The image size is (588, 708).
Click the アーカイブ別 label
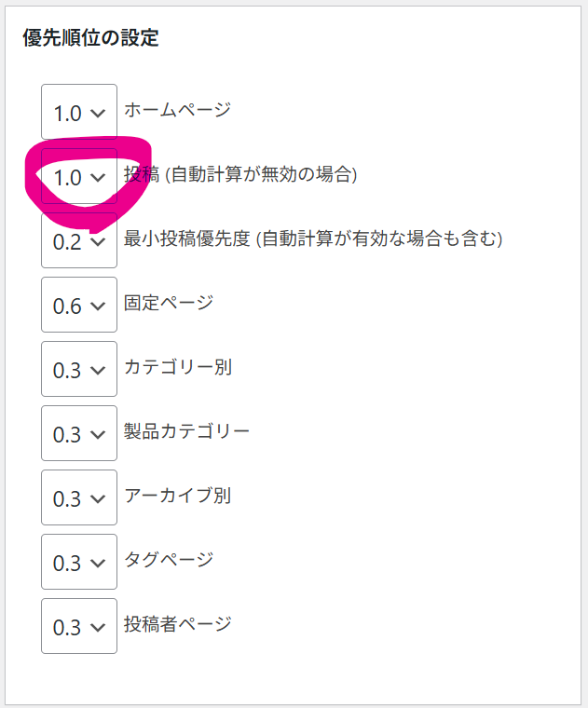tap(178, 496)
